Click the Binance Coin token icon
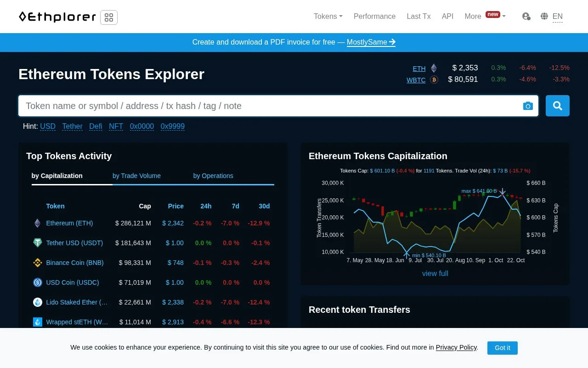 (38, 263)
